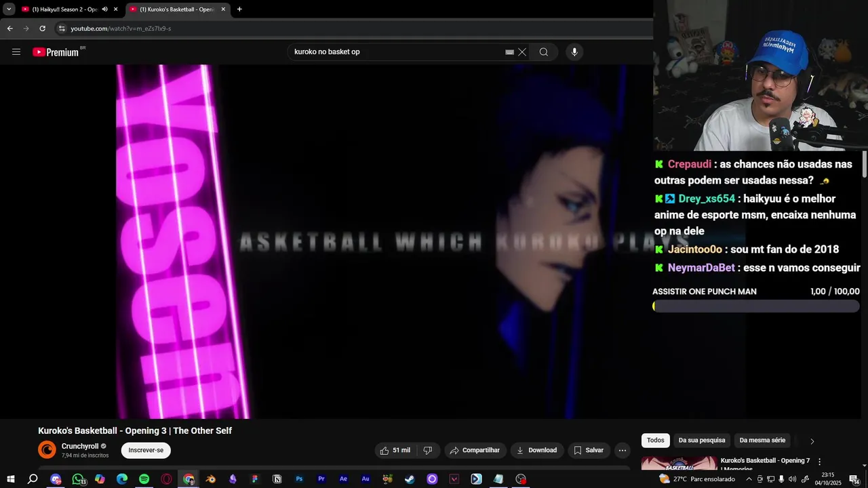Screen dimensions: 868x488
Task: Launch Blender from the taskbar
Action: [x=211, y=479]
